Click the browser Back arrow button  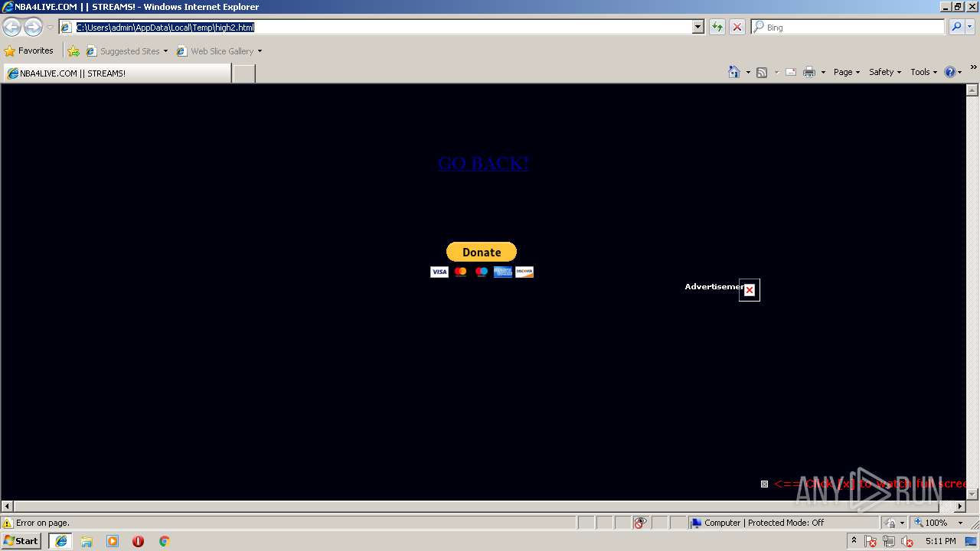coord(11,28)
